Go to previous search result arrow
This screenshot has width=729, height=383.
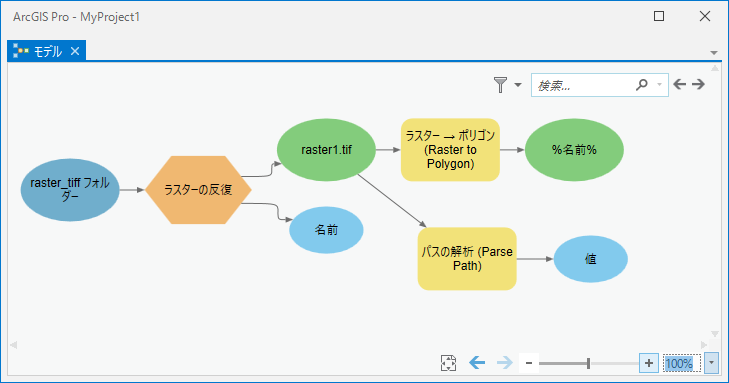(679, 84)
